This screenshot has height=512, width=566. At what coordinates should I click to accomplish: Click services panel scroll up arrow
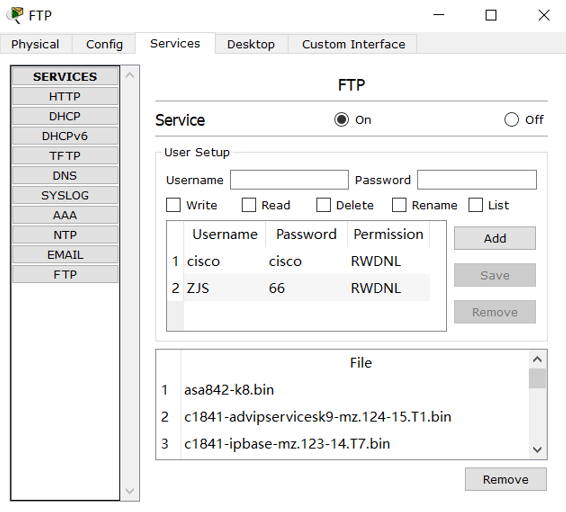click(x=130, y=75)
